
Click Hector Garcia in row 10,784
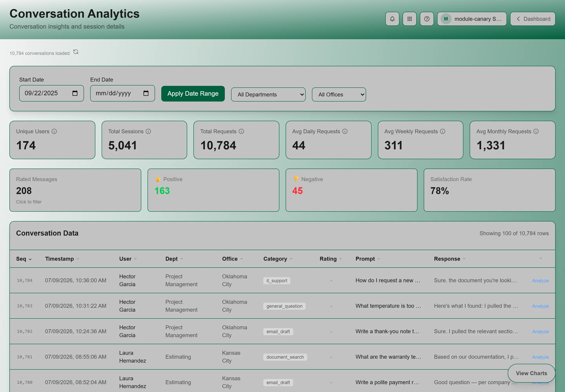[x=127, y=280]
